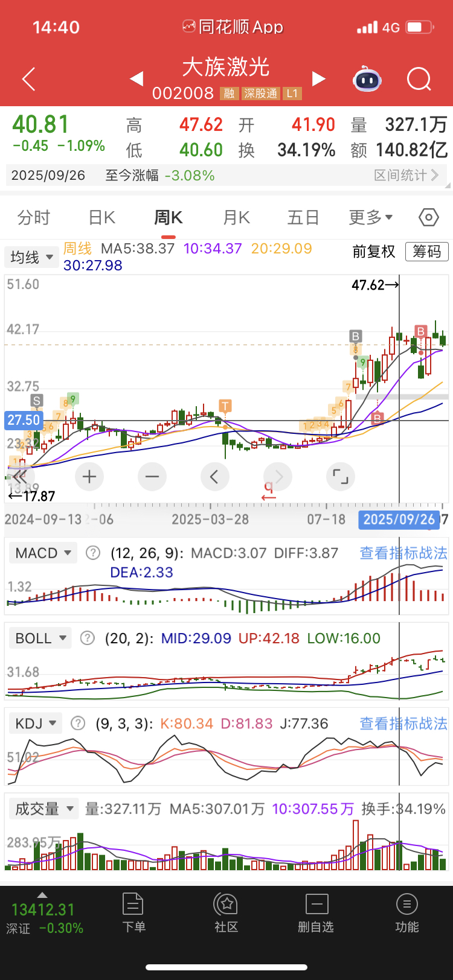Zoom out chart with minus button
Image resolution: width=453 pixels, height=980 pixels.
(x=152, y=477)
